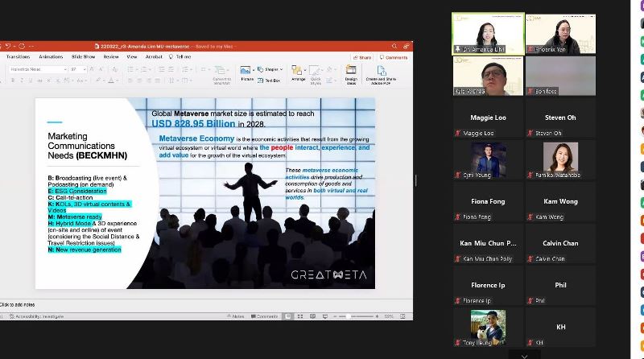Open the View tab

[132, 56]
